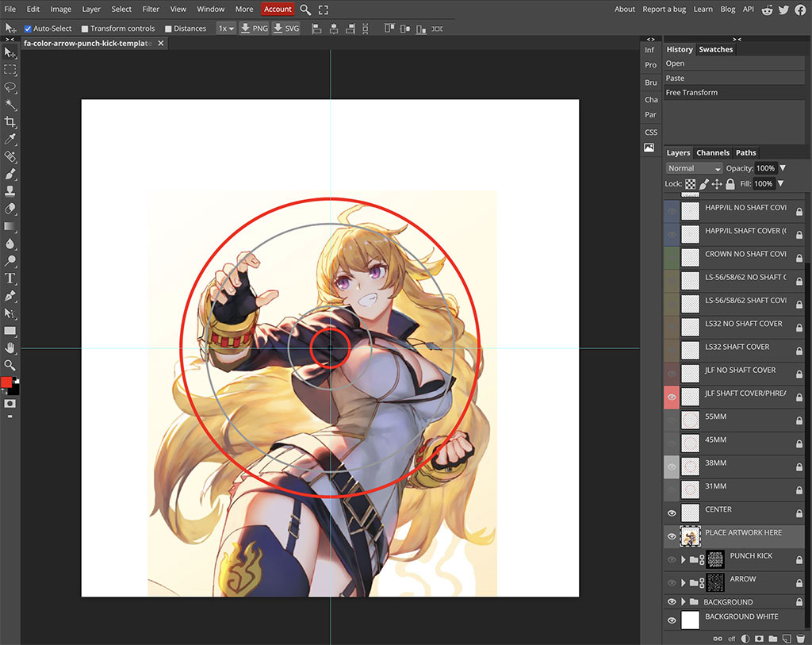The height and width of the screenshot is (645, 812).
Task: Open the Report a bug link
Action: click(664, 9)
